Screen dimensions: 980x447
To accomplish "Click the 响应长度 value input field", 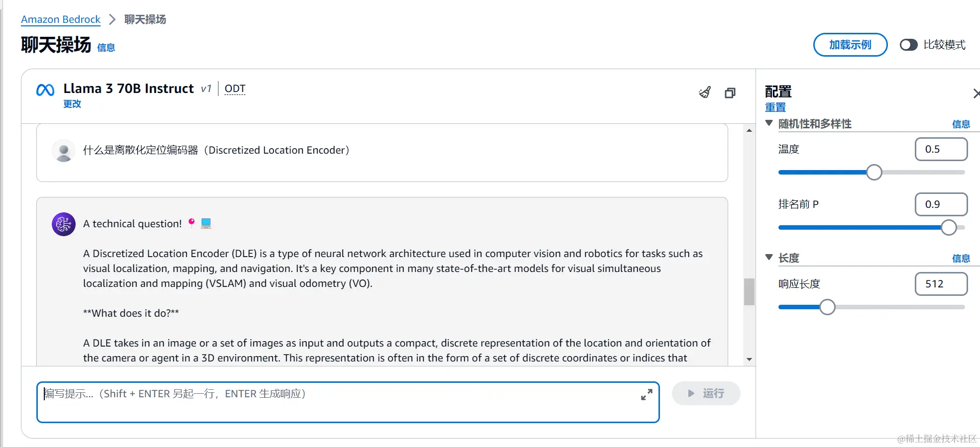I will (941, 284).
